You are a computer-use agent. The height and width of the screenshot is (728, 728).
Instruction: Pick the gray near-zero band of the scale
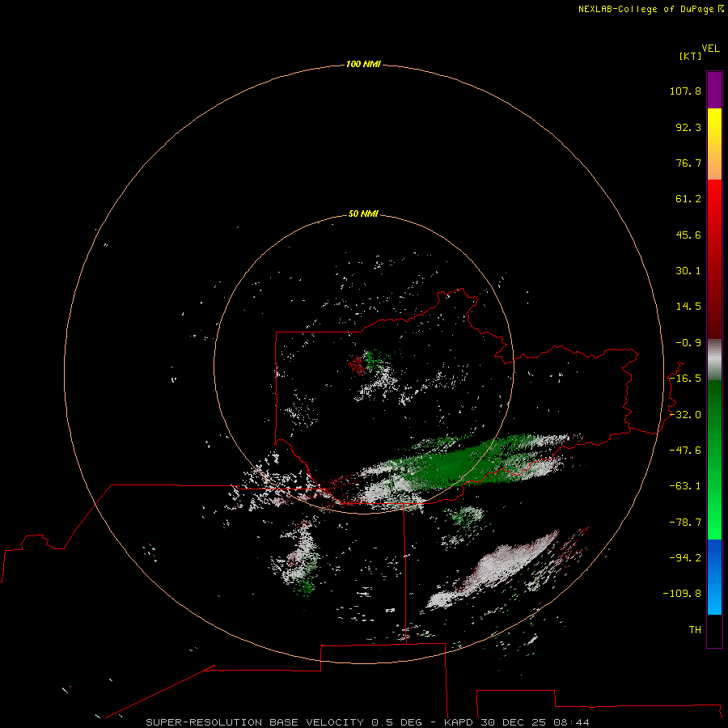pos(714,360)
